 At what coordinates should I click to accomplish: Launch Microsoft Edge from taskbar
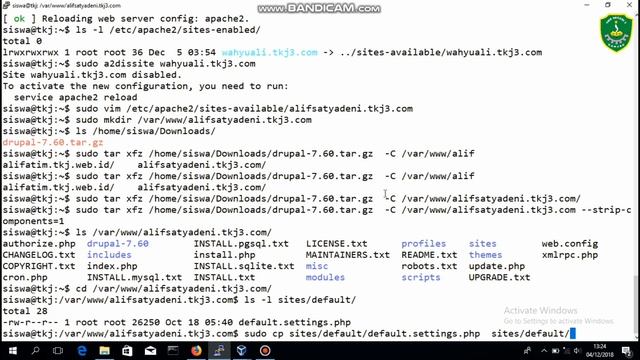82,351
